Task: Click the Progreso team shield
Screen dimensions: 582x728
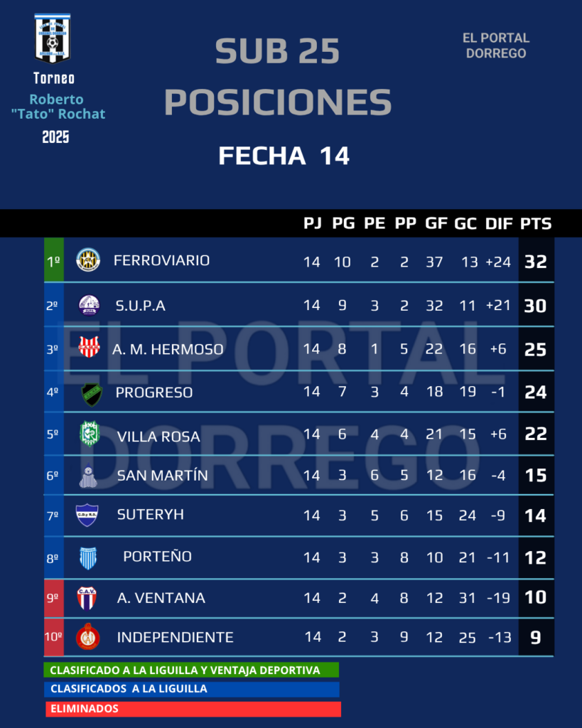Action: click(x=91, y=393)
